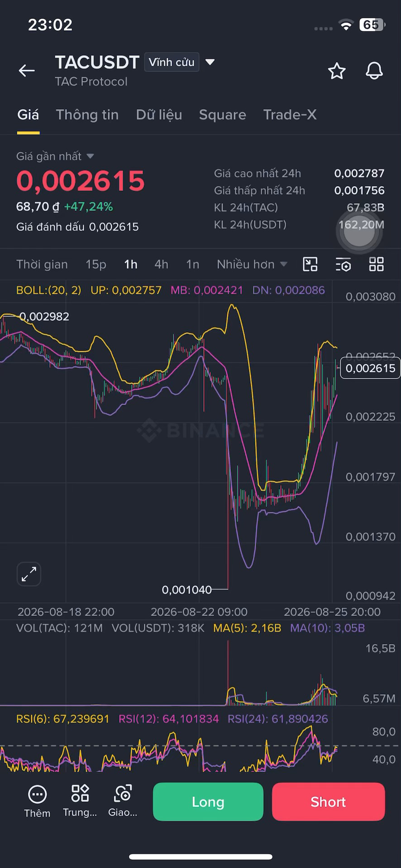Viewport: 401px width, 868px height.
Task: Switch to Dữ liệu tab
Action: pos(159,115)
